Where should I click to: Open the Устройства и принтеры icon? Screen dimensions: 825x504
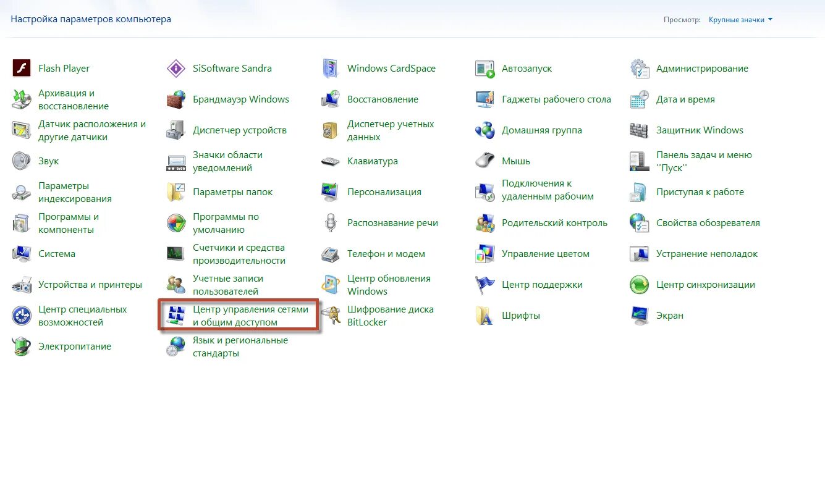click(22, 284)
